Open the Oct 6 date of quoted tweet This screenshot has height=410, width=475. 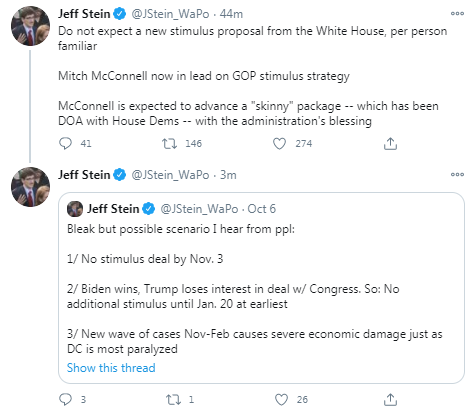point(262,209)
